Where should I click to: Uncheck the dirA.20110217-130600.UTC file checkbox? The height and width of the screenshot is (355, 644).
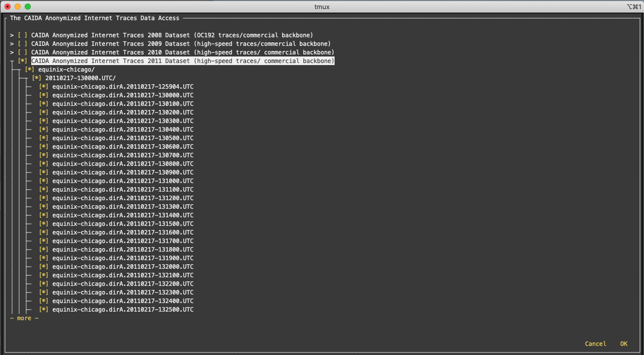pos(43,147)
